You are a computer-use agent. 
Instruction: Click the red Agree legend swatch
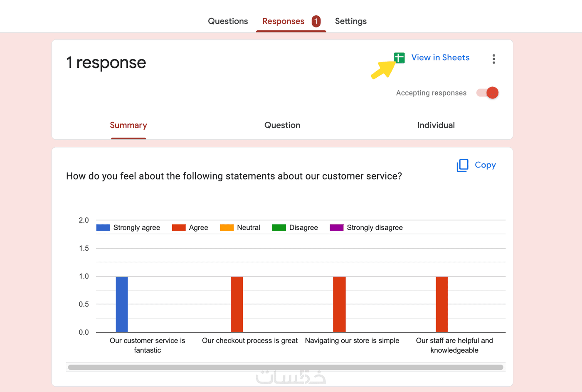pyautogui.click(x=179, y=227)
